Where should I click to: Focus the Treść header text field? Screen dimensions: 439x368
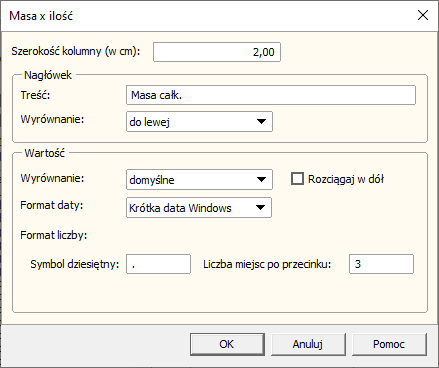click(x=271, y=95)
